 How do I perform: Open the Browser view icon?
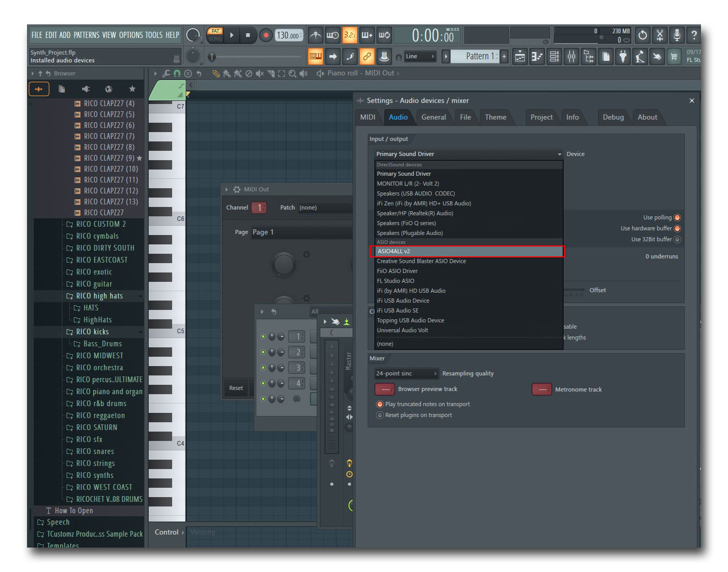pyautogui.click(x=589, y=57)
